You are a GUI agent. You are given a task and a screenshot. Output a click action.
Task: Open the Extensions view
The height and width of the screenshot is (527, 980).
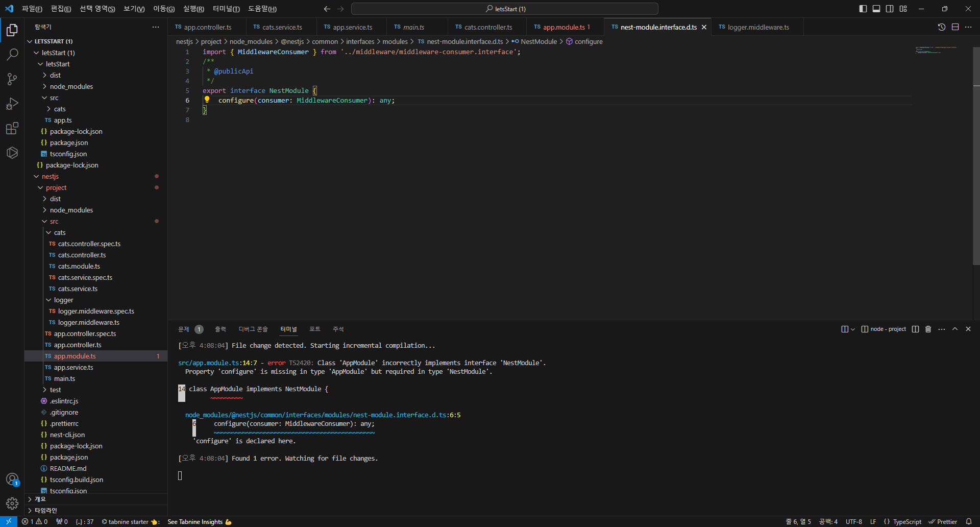12,128
